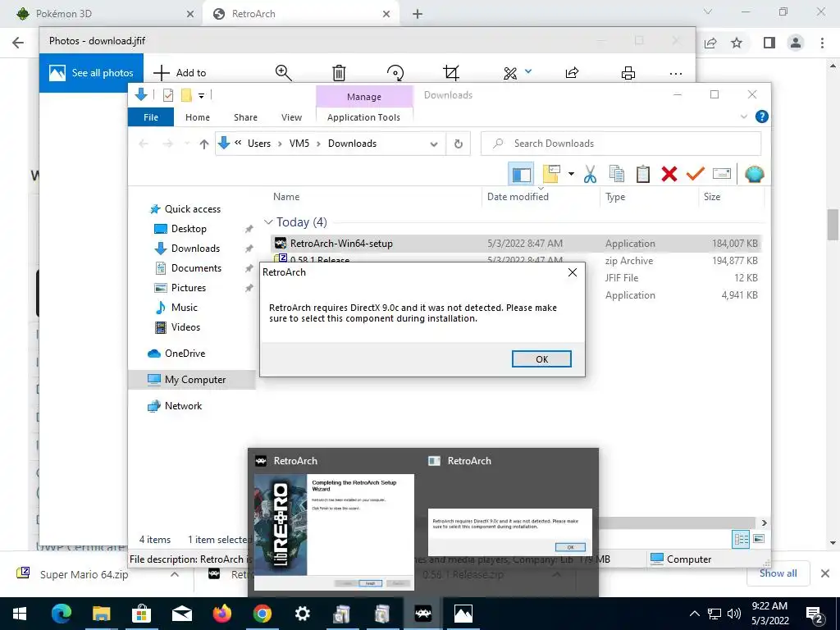The image size is (840, 630).
Task: Open the View ribbon tab
Action: 291,117
